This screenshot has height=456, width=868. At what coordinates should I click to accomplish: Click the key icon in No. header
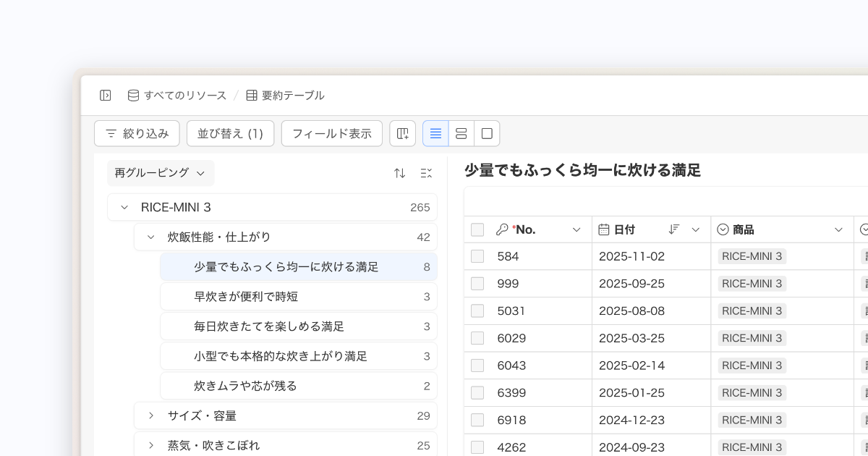[x=502, y=229]
